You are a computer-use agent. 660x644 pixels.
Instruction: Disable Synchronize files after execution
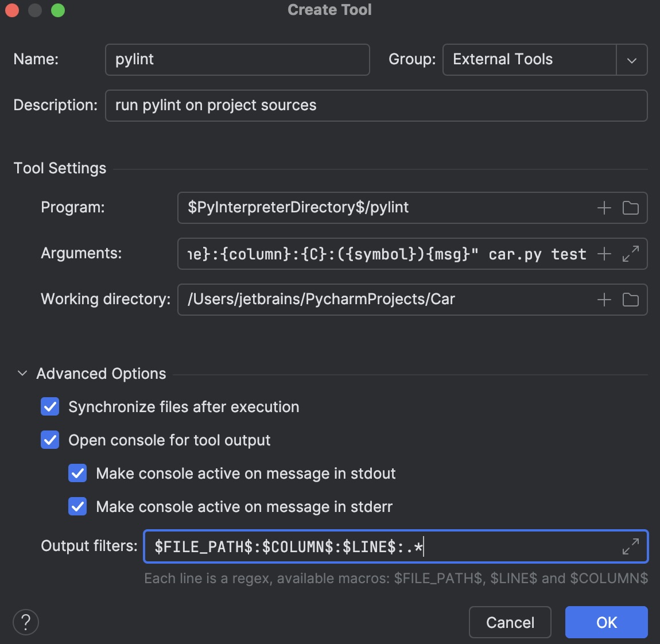(x=50, y=406)
